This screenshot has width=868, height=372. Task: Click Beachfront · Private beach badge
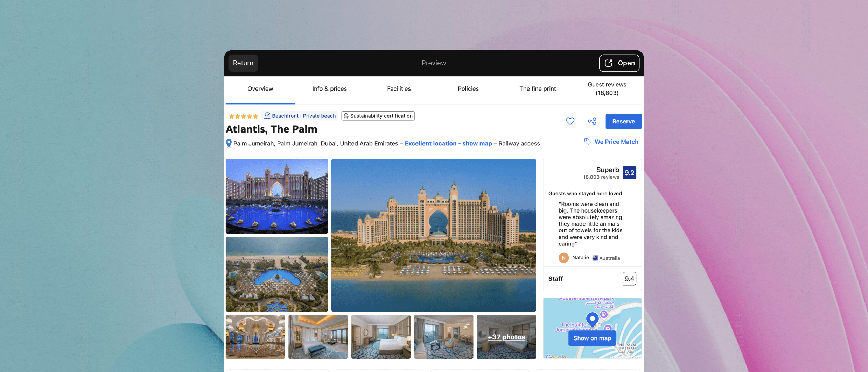click(300, 116)
